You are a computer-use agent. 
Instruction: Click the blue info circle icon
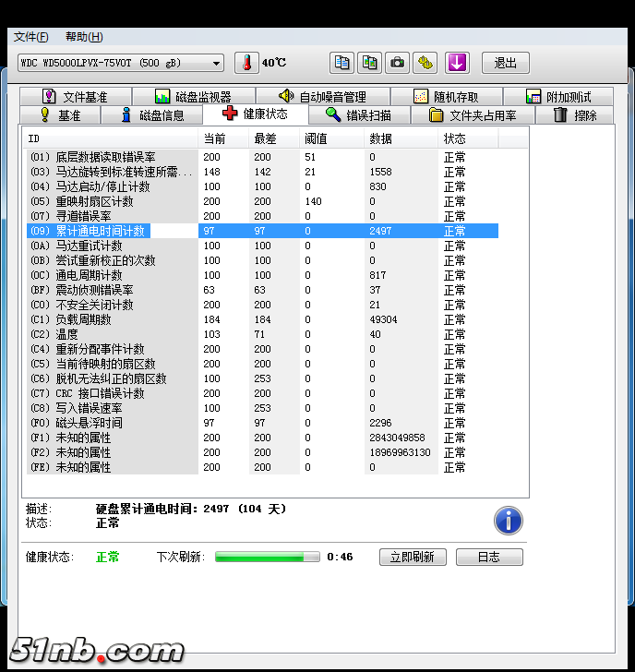point(509,521)
